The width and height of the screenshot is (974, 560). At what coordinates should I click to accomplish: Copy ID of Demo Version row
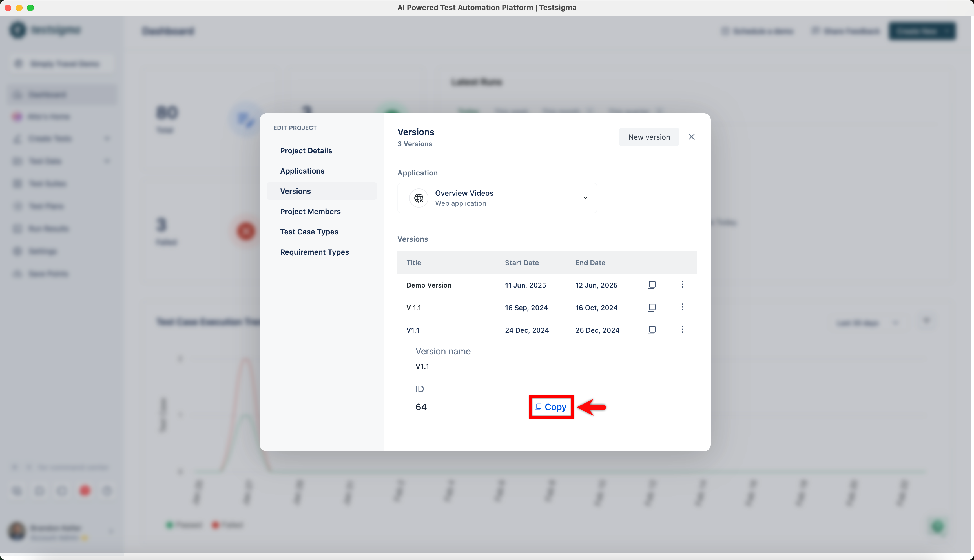point(651,285)
